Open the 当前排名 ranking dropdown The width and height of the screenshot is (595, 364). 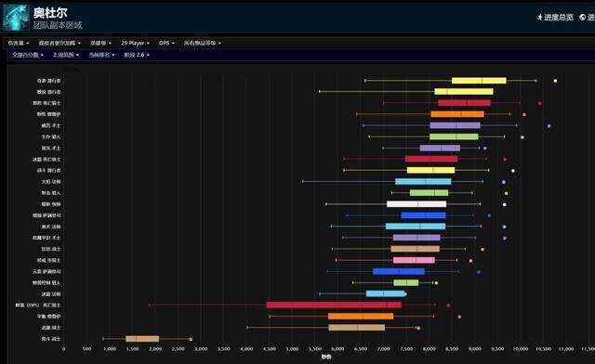click(101, 55)
